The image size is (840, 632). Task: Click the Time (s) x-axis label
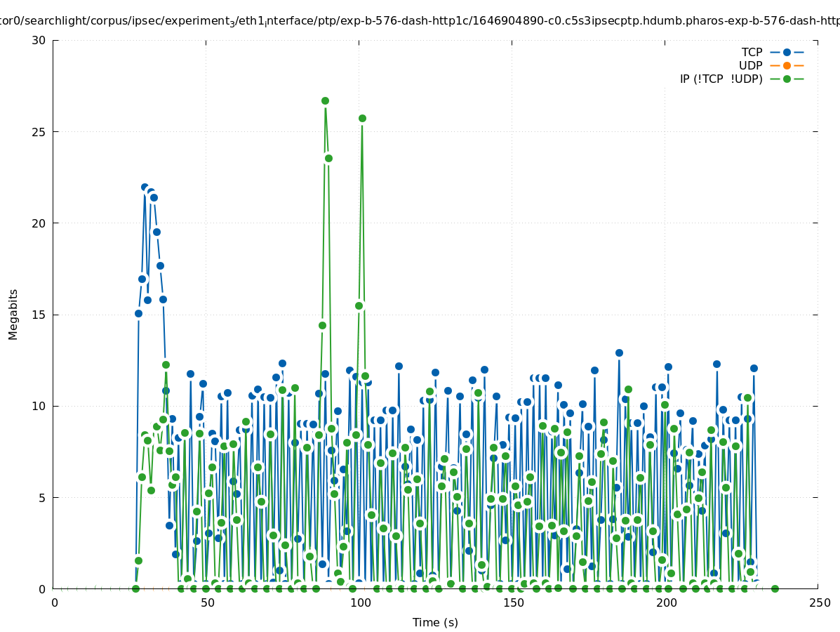[435, 622]
